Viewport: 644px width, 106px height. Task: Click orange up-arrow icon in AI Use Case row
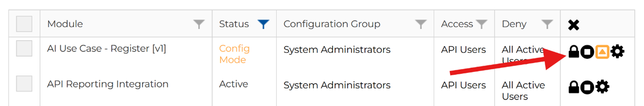tap(602, 52)
